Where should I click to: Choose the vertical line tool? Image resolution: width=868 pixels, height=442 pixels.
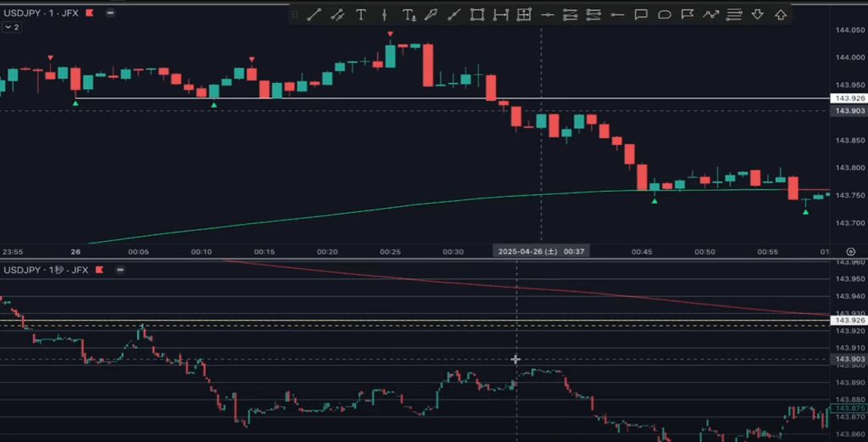[x=384, y=14]
